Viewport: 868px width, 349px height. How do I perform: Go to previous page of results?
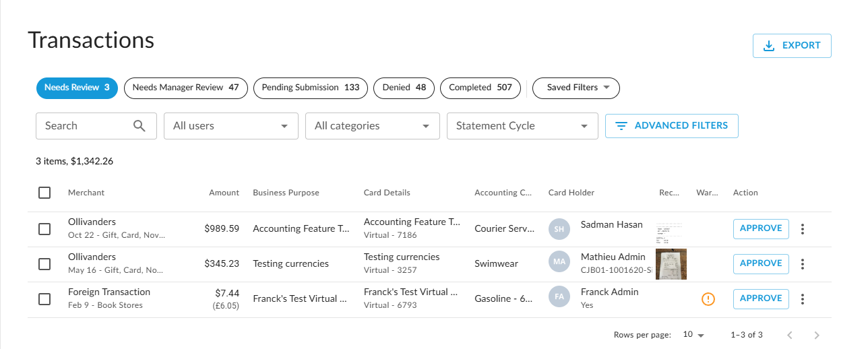(x=790, y=335)
